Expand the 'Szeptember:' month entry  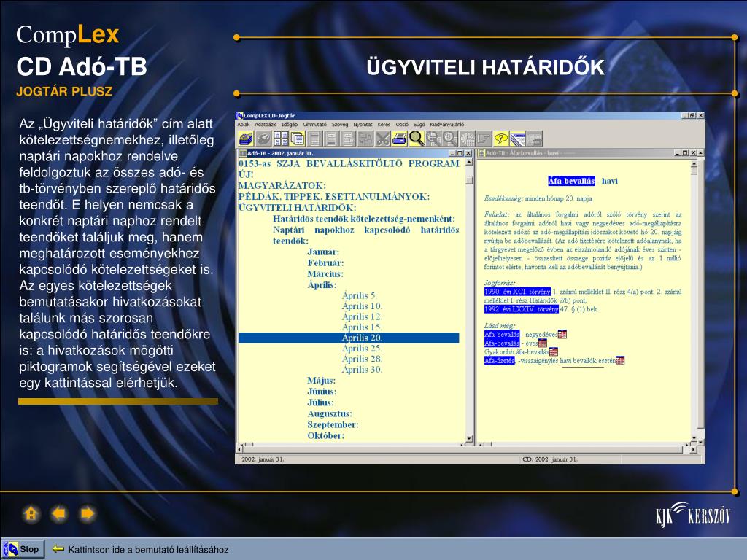333,424
